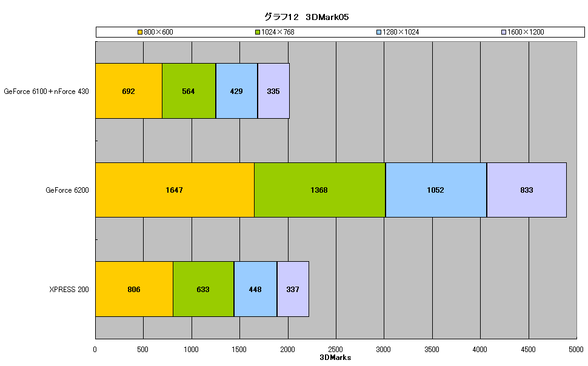Screen dimensions: 588x366
Task: Click the 2000 tick label on axis
Action: pos(287,350)
